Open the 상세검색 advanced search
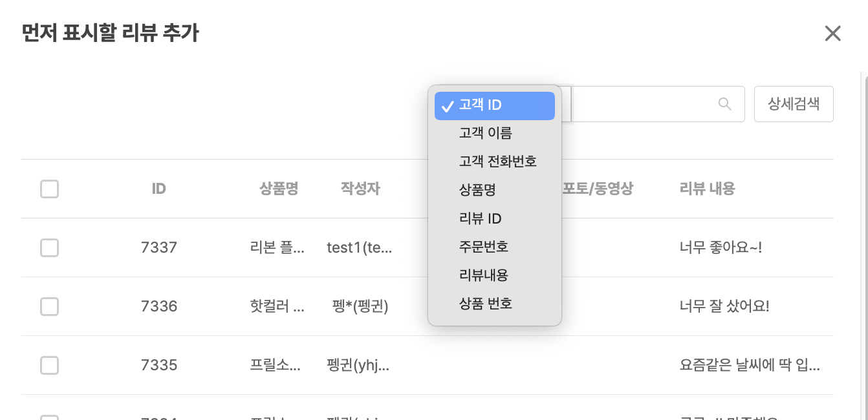This screenshot has width=868, height=420. (794, 104)
